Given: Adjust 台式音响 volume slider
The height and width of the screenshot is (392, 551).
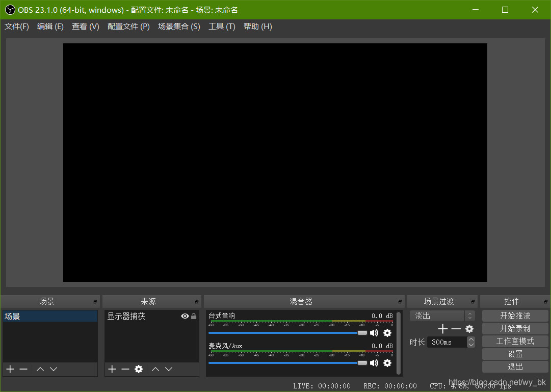Looking at the screenshot, I should 288,332.
